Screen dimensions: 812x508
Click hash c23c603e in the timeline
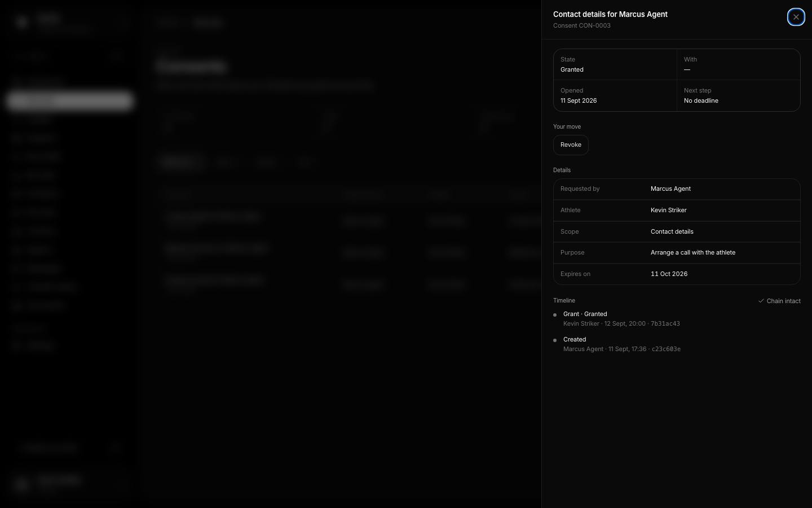click(666, 349)
